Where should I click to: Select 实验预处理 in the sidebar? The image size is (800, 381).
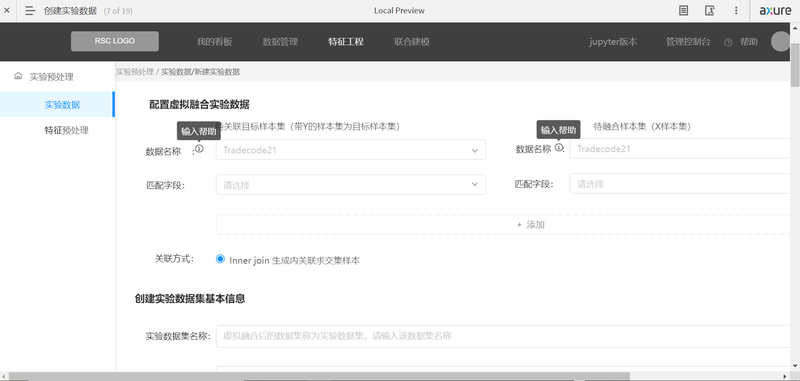52,77
